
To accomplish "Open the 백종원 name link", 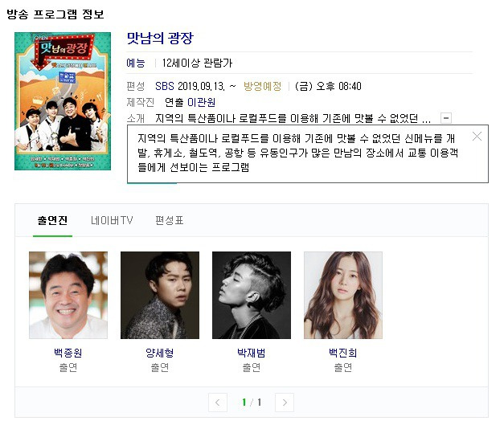I will coord(68,353).
